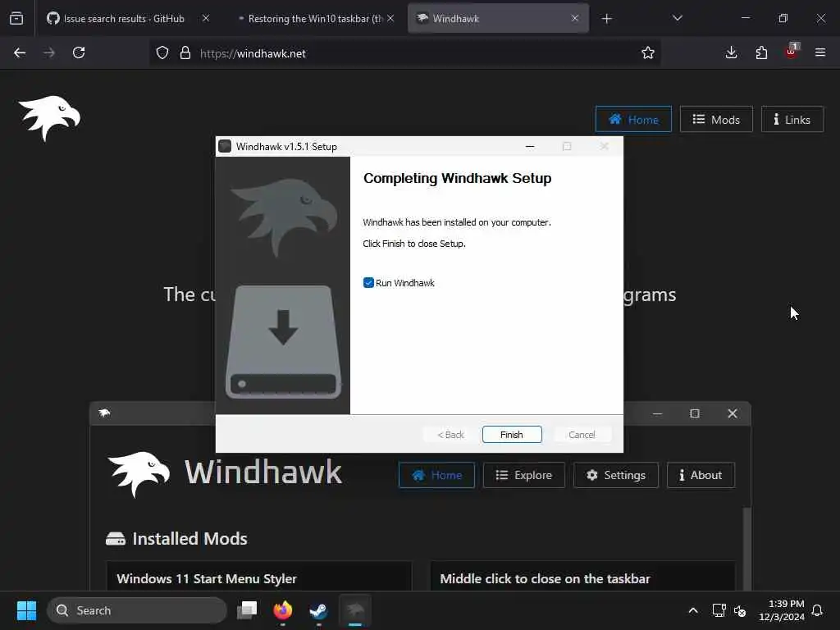
Task: Click the Back button in Setup
Action: (x=450, y=435)
